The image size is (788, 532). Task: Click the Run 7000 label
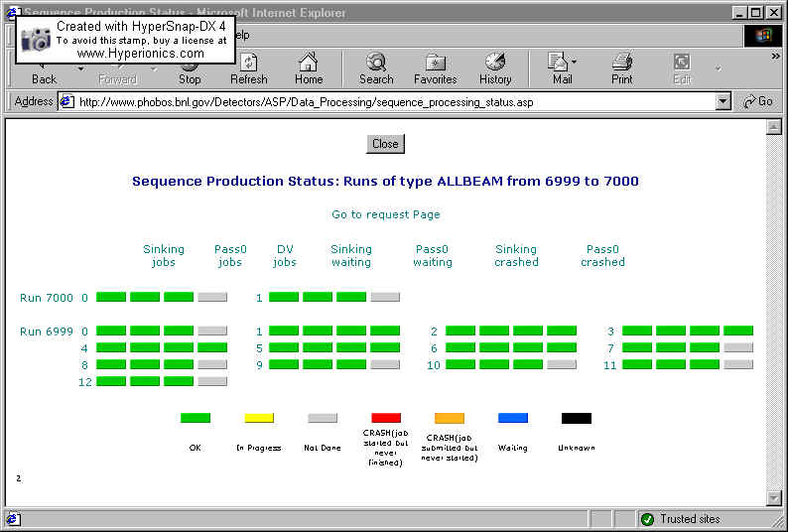pyautogui.click(x=47, y=298)
